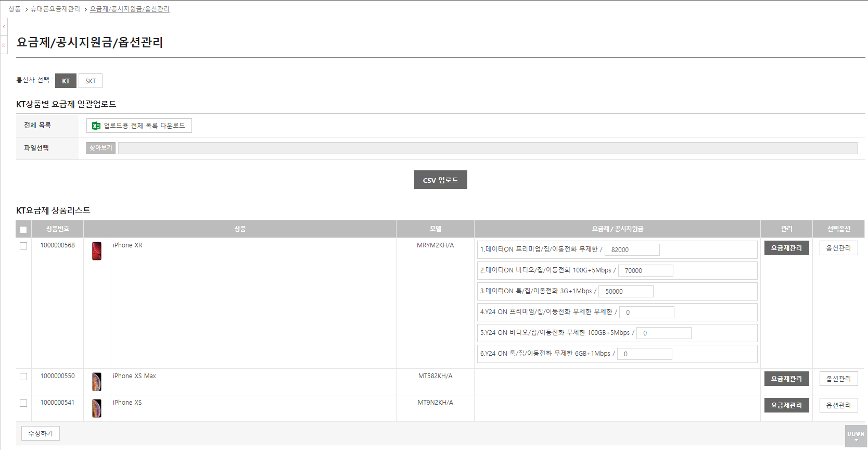The height and width of the screenshot is (450, 868).
Task: Switch to the SKT carrier tab
Action: [x=91, y=81]
